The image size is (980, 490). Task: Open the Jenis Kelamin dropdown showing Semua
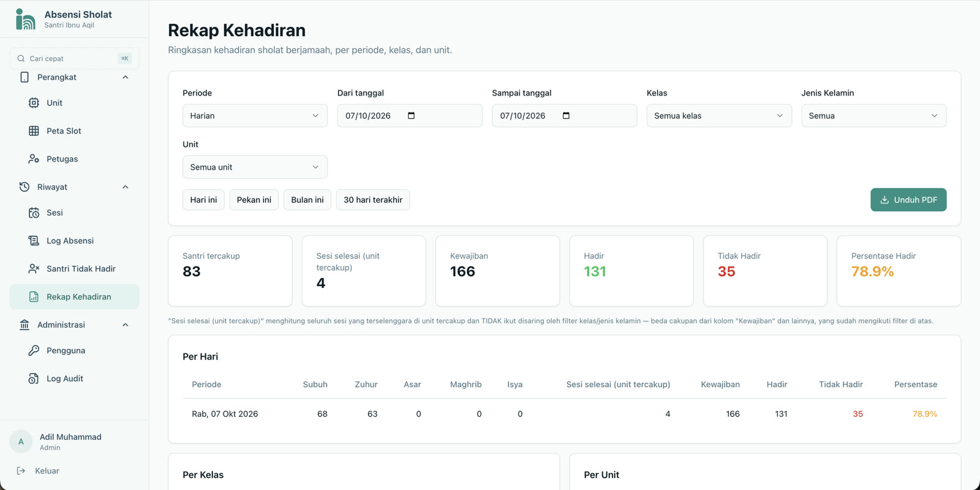[874, 116]
